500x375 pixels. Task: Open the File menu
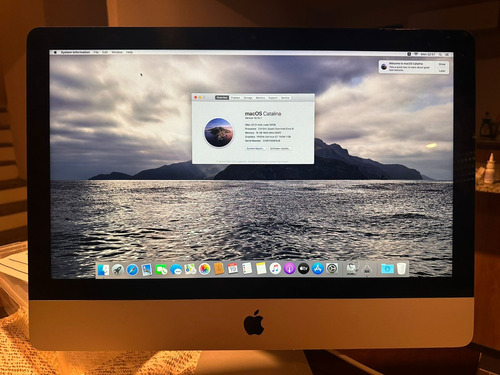tap(96, 52)
